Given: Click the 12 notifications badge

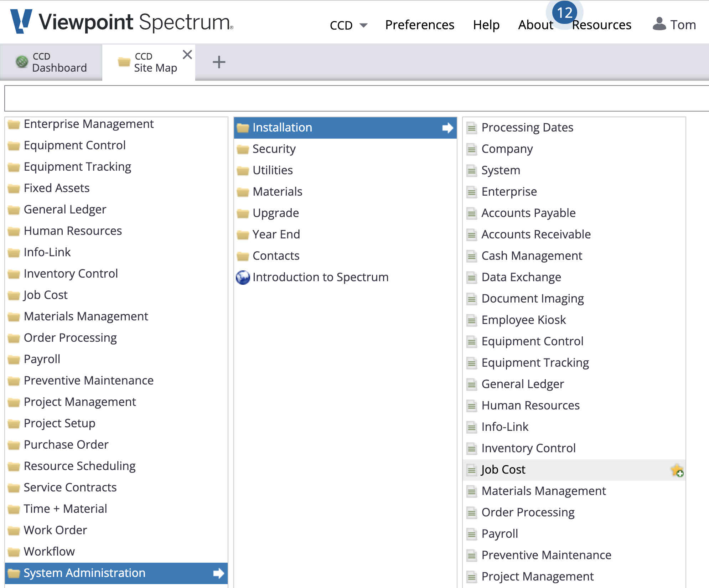Looking at the screenshot, I should click(565, 13).
